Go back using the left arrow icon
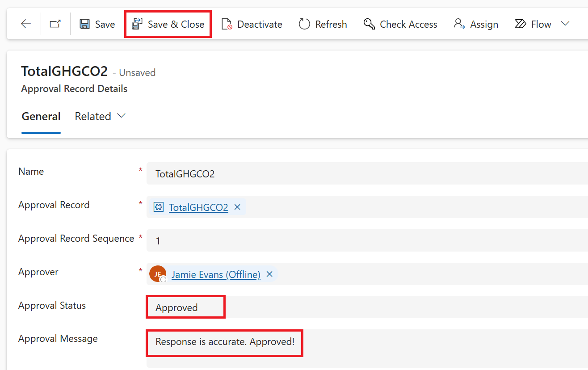Screen dimensions: 588x370 point(26,24)
